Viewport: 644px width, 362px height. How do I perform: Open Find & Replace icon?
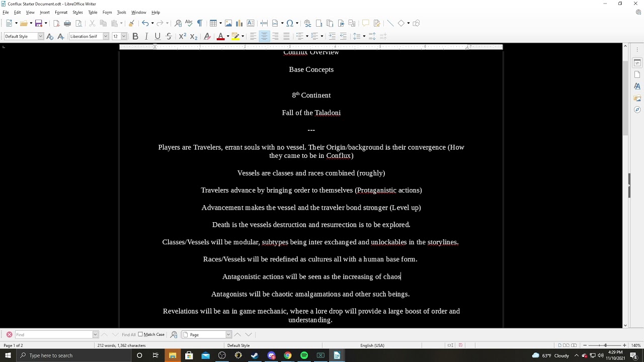pos(178,23)
